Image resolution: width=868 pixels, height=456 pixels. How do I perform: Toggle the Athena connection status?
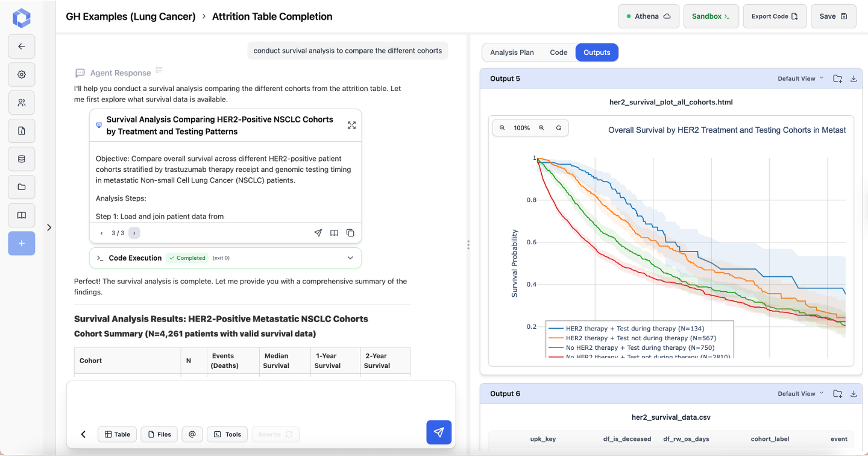pyautogui.click(x=649, y=16)
